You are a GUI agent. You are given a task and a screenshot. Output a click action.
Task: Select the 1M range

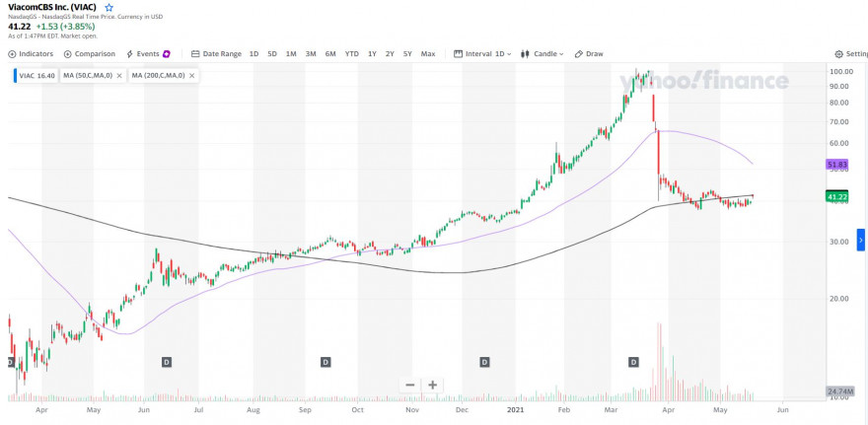tap(291, 53)
